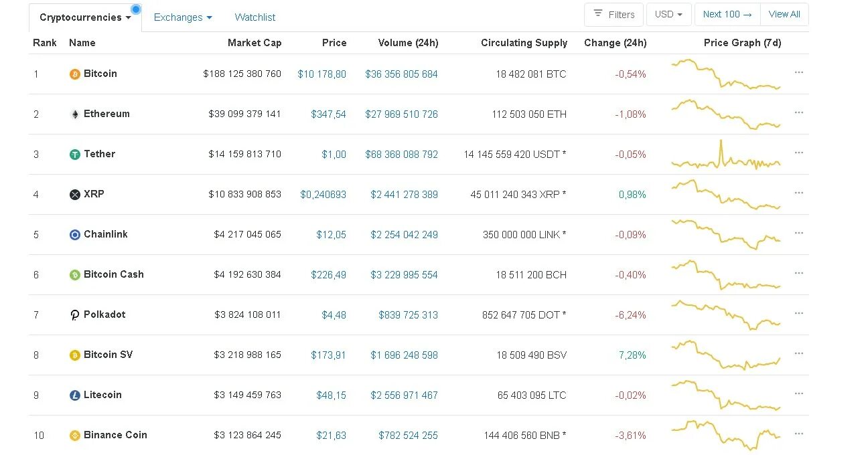Switch to the Watchlist tab

pos(255,17)
